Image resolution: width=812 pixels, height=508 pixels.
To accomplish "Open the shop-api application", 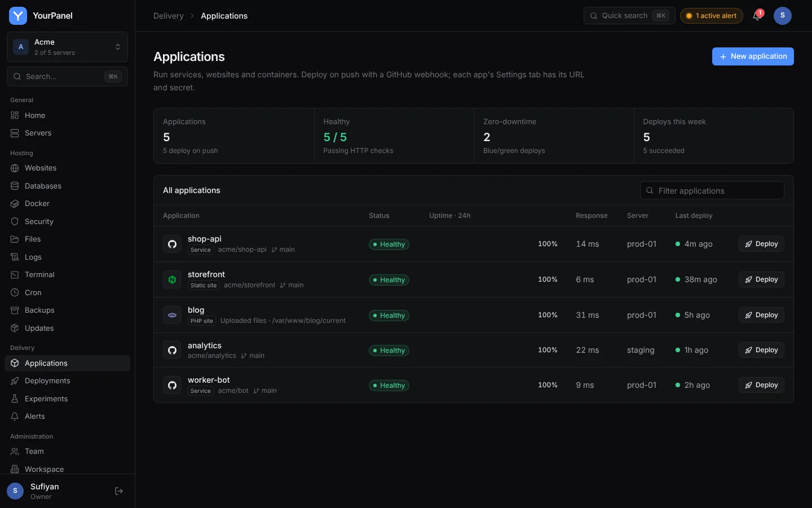I will pyautogui.click(x=205, y=239).
